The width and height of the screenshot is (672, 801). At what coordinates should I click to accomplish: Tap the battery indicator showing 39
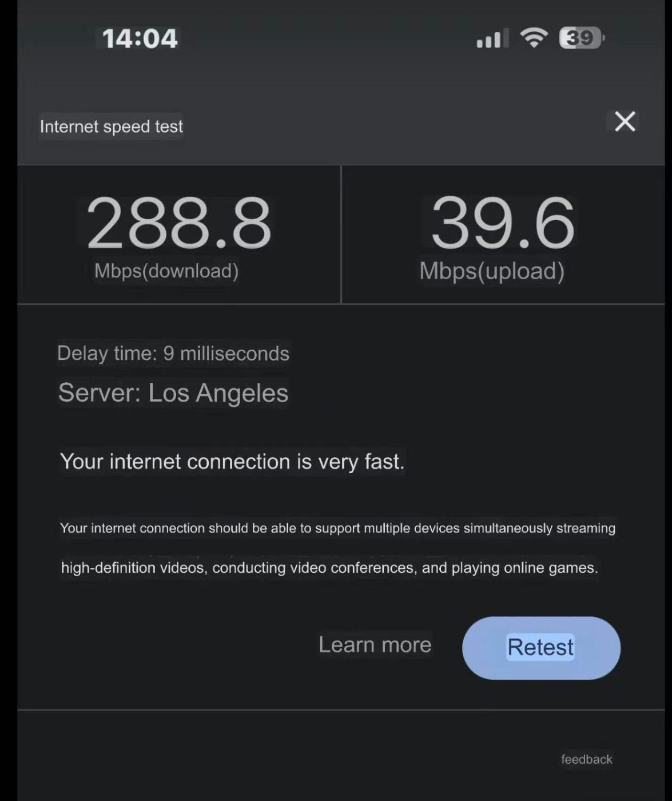[581, 38]
